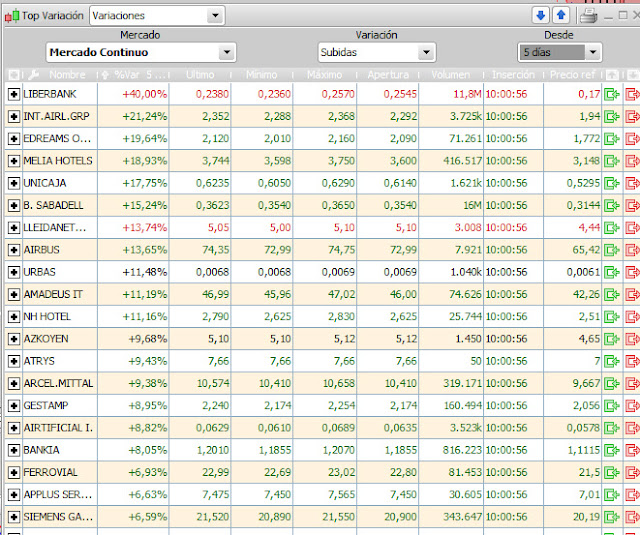Click green arrow icon in LIBERBANK row
The height and width of the screenshot is (535, 640).
pyautogui.click(x=612, y=94)
